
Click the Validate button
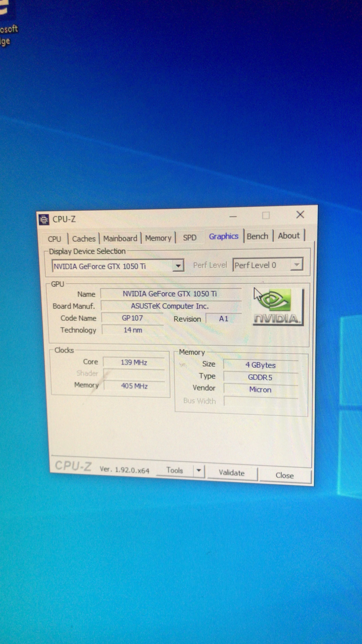pos(232,473)
